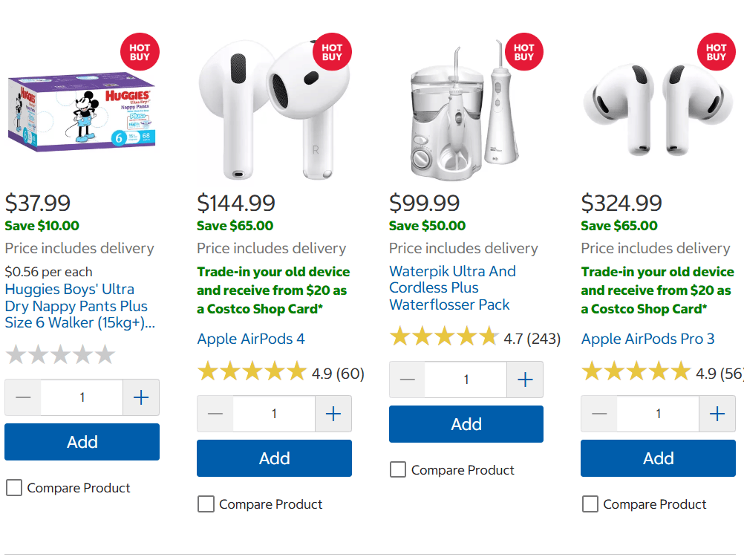Select Compare Product for AirPods Pro 3
The height and width of the screenshot is (560, 744).
(590, 504)
